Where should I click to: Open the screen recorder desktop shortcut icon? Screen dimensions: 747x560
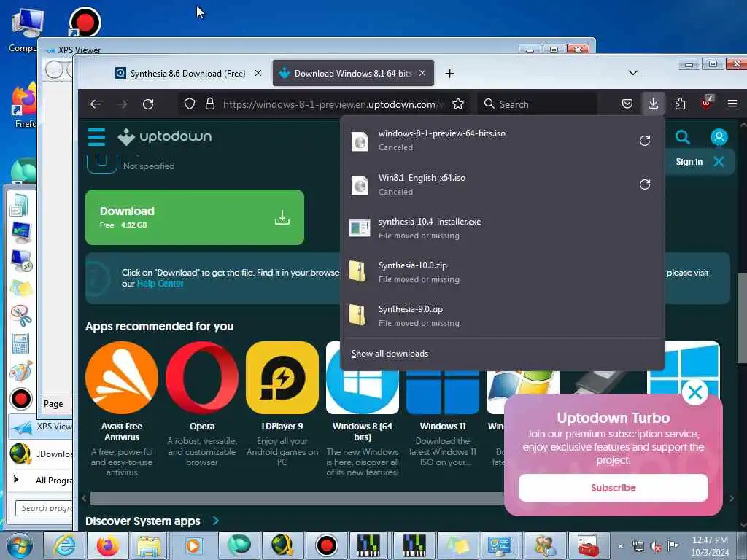click(x=85, y=22)
